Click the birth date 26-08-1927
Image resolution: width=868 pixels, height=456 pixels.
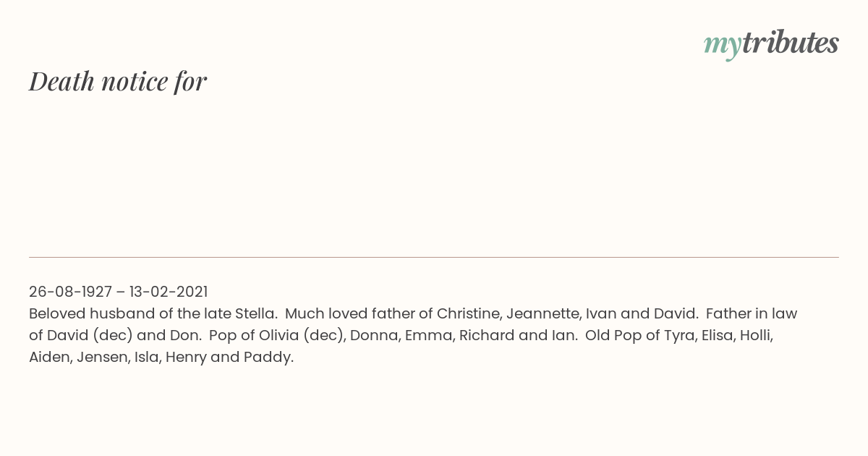pos(70,292)
